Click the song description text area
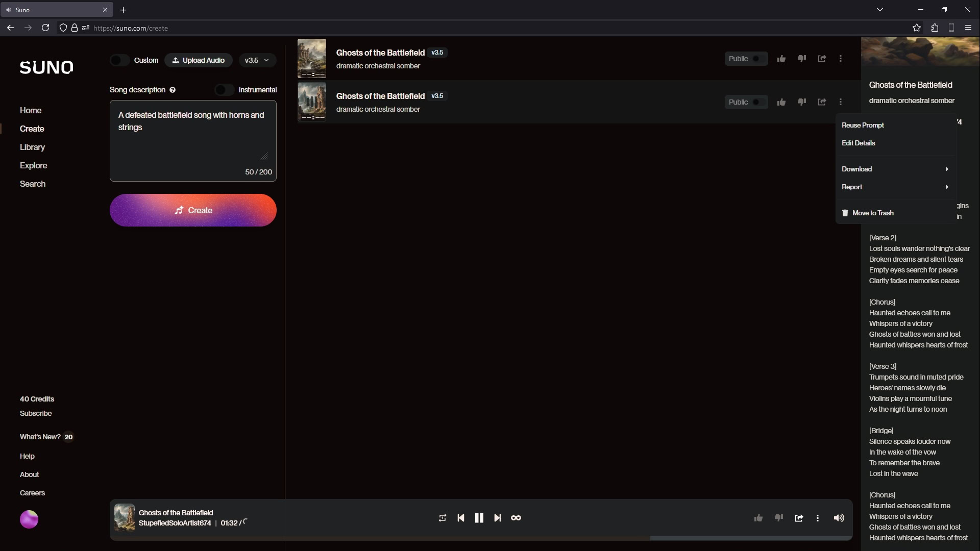Viewport: 980px width, 551px height. pos(192,135)
